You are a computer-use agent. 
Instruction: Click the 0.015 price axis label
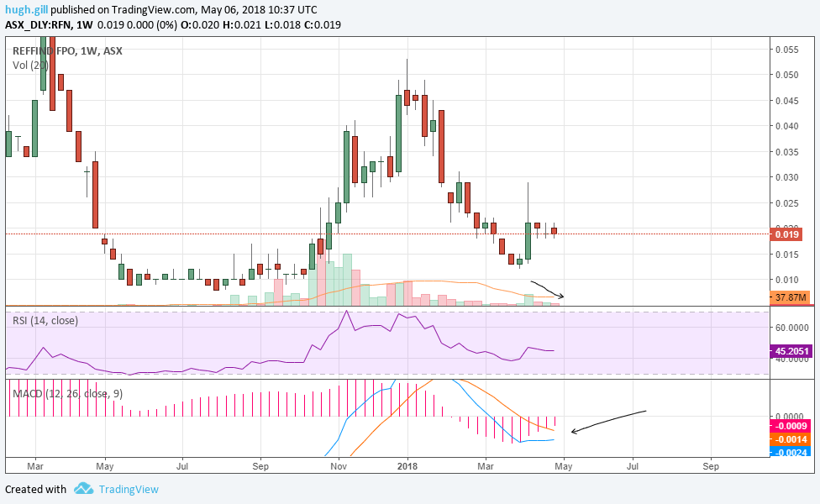(x=787, y=255)
